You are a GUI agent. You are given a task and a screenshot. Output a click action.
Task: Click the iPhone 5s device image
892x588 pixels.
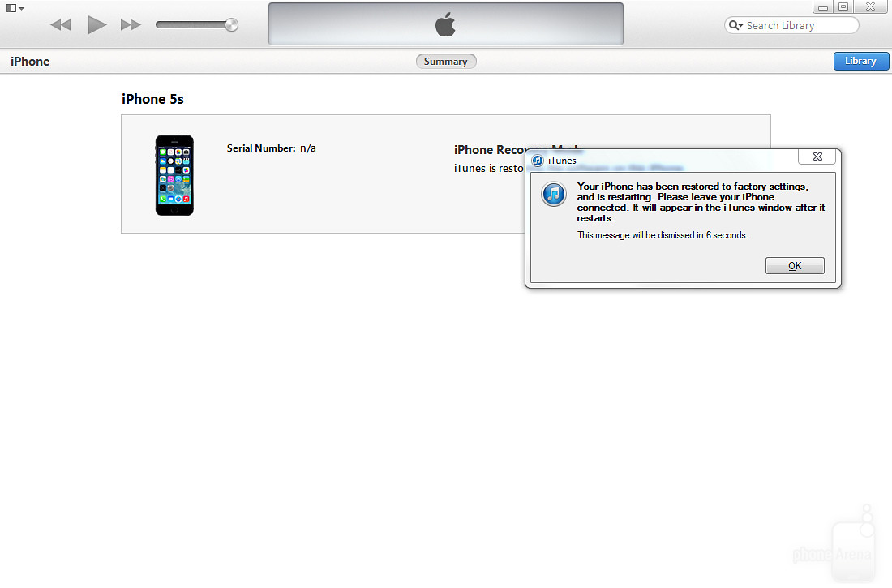[174, 175]
